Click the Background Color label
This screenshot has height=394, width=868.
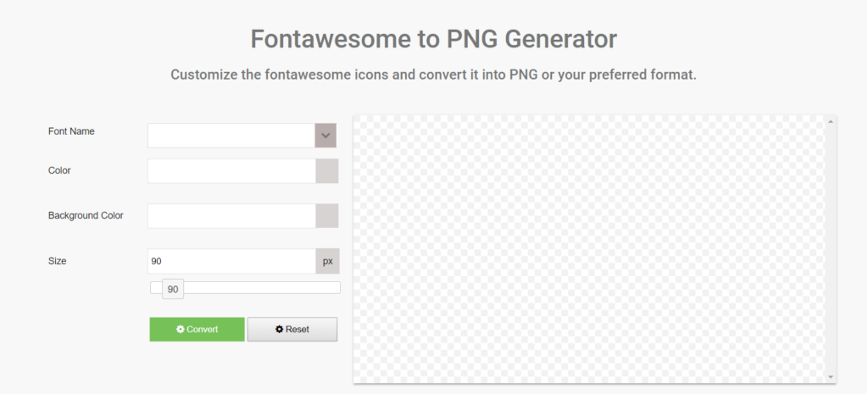tap(86, 215)
